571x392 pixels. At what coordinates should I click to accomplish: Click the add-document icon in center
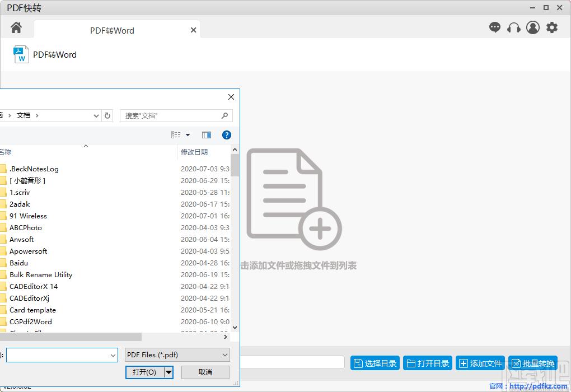point(294,199)
